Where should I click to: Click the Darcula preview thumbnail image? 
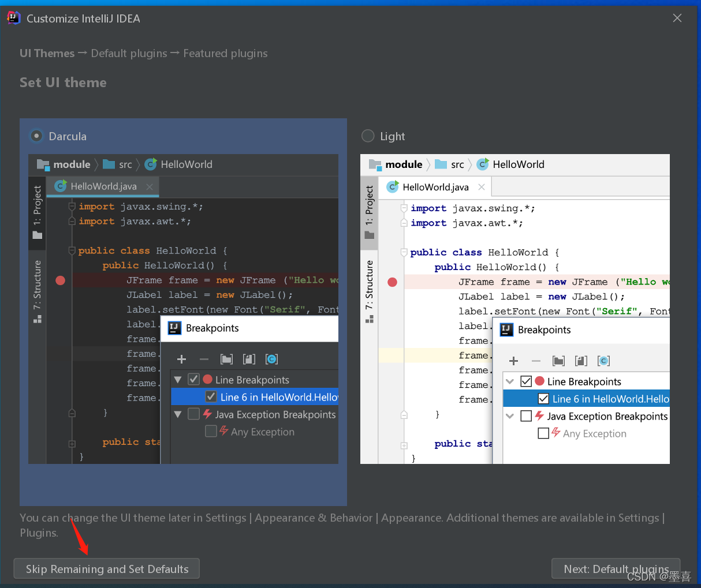(x=183, y=309)
